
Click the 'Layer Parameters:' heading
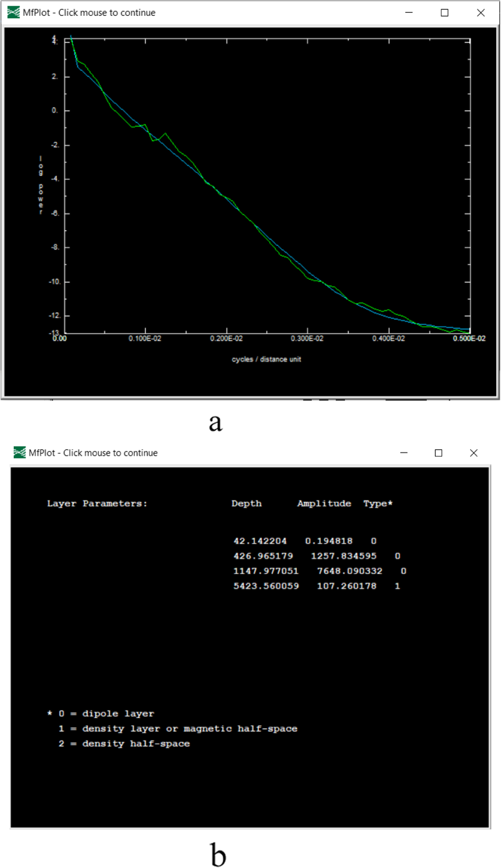click(97, 503)
